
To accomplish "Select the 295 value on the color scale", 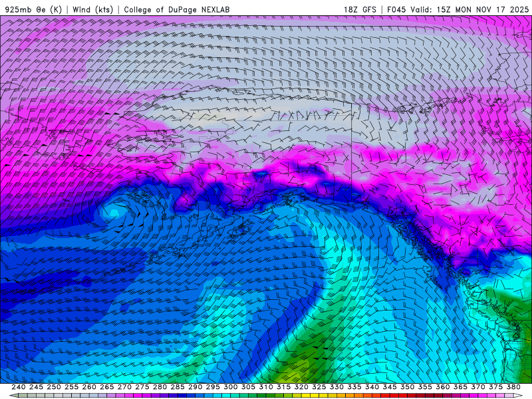I will click(213, 387).
